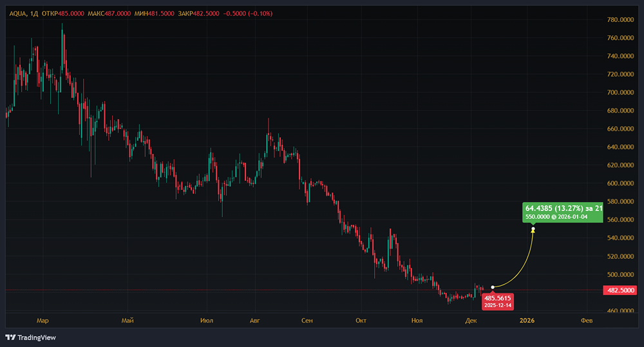The height and width of the screenshot is (347, 644).
Task: Click the 560.0000 price axis label
Action: pyautogui.click(x=620, y=220)
